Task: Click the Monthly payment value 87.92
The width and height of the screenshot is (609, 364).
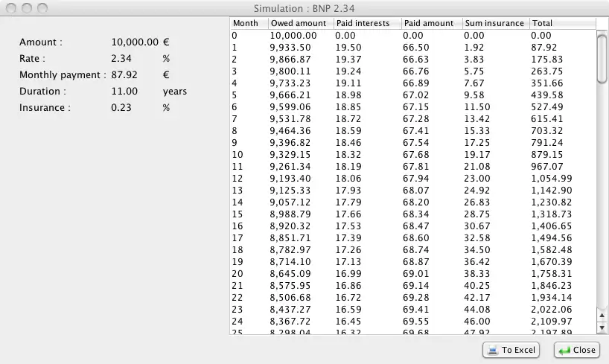Action: point(124,74)
